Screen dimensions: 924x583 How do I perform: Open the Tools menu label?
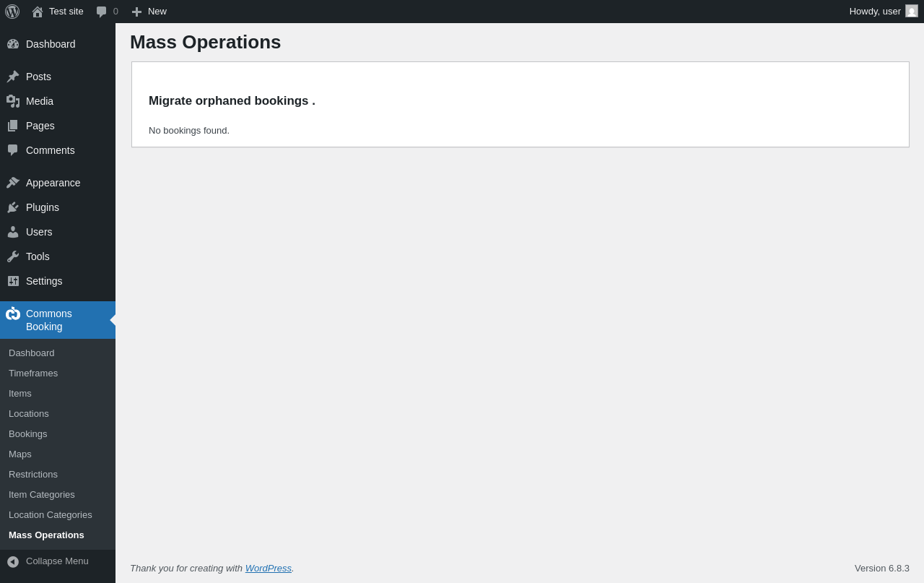tap(38, 256)
